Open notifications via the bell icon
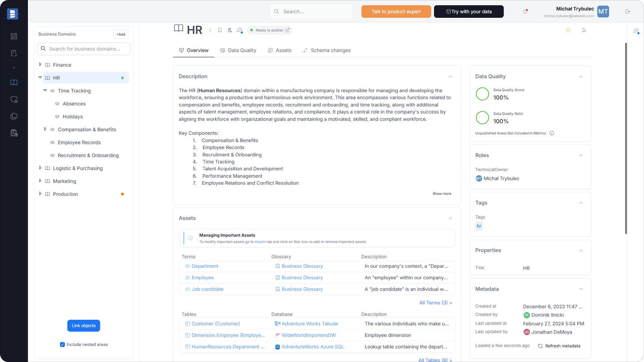 pyautogui.click(x=584, y=30)
